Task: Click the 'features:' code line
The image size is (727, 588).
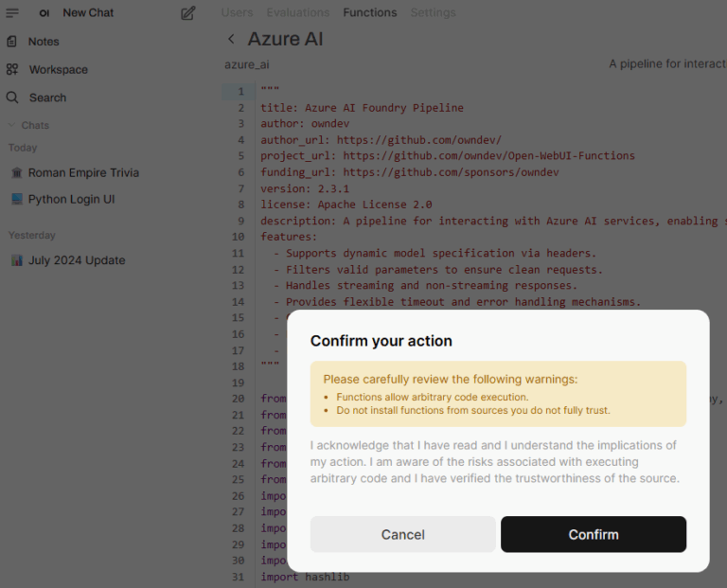Action: [289, 237]
